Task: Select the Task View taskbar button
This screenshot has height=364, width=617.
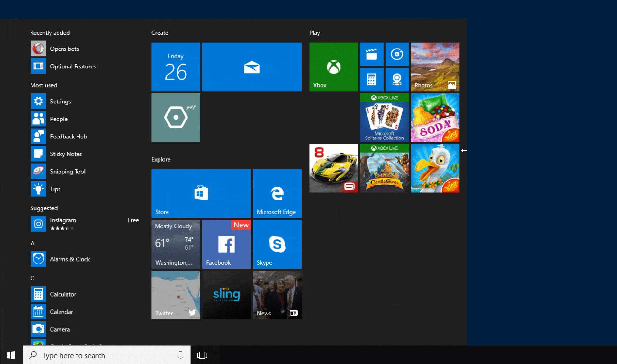Action: click(202, 355)
